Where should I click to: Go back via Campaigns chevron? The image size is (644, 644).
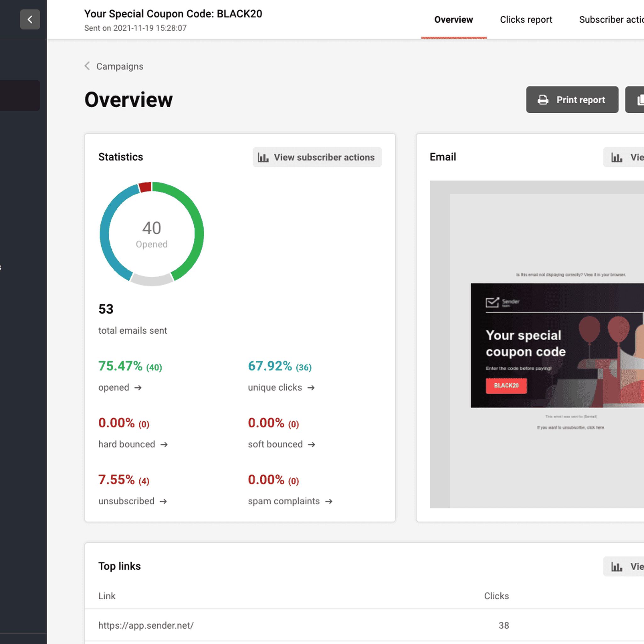(x=87, y=66)
